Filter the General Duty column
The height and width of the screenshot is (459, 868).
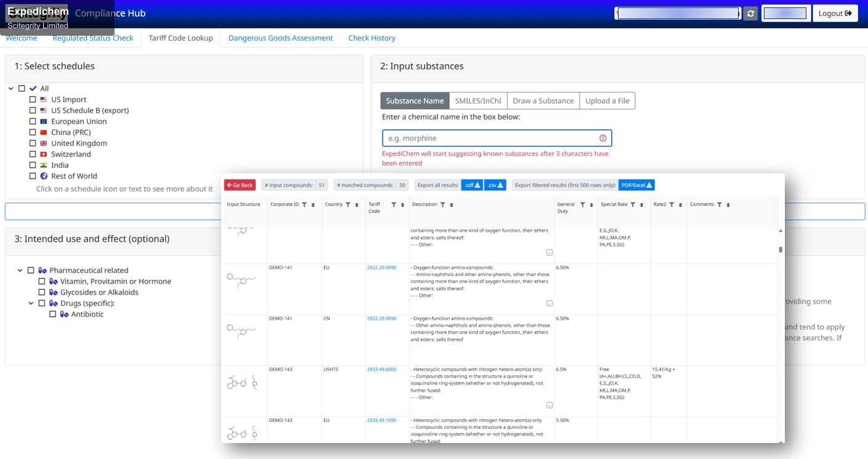[x=582, y=205]
